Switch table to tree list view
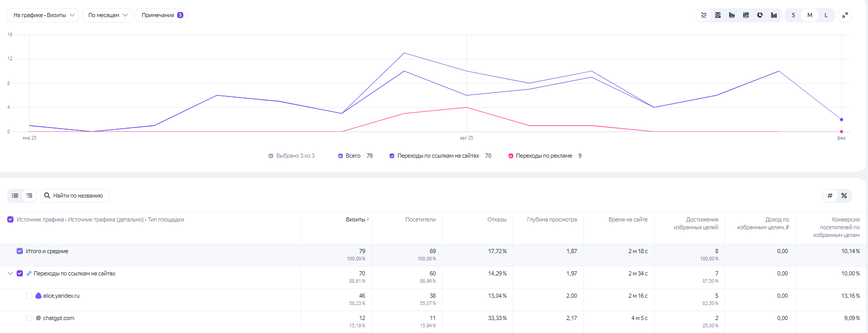 29,196
